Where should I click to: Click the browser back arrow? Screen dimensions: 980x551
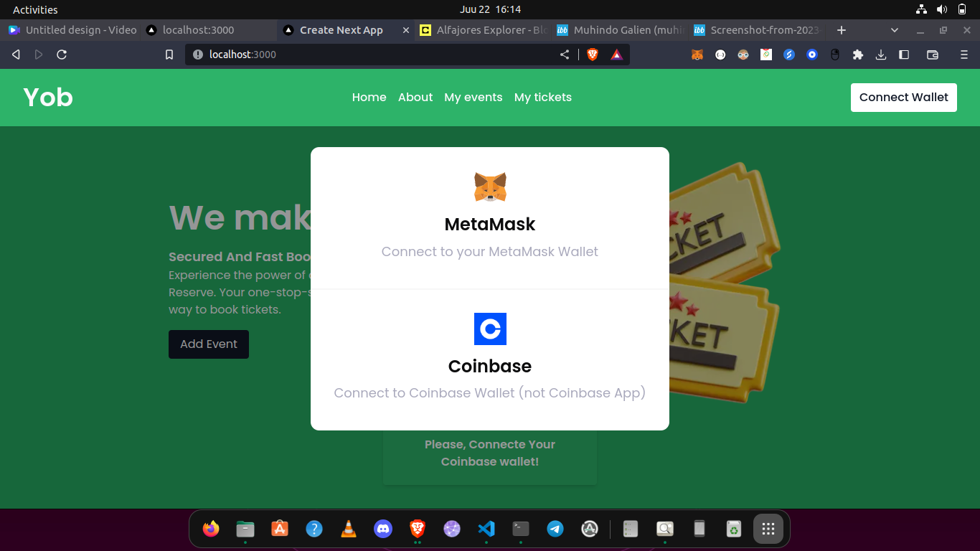click(x=16, y=55)
